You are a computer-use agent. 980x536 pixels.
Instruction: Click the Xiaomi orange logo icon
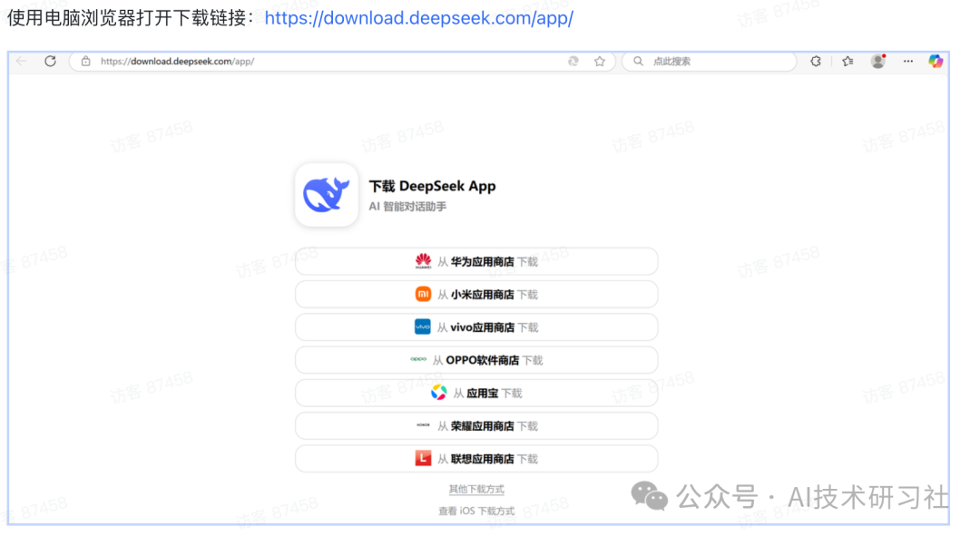click(x=423, y=294)
